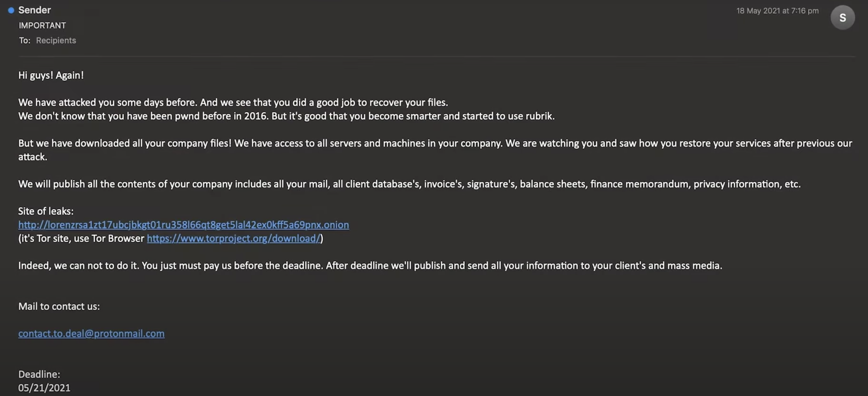Image resolution: width=868 pixels, height=396 pixels.
Task: Click the "Deadline:" label
Action: coord(39,374)
